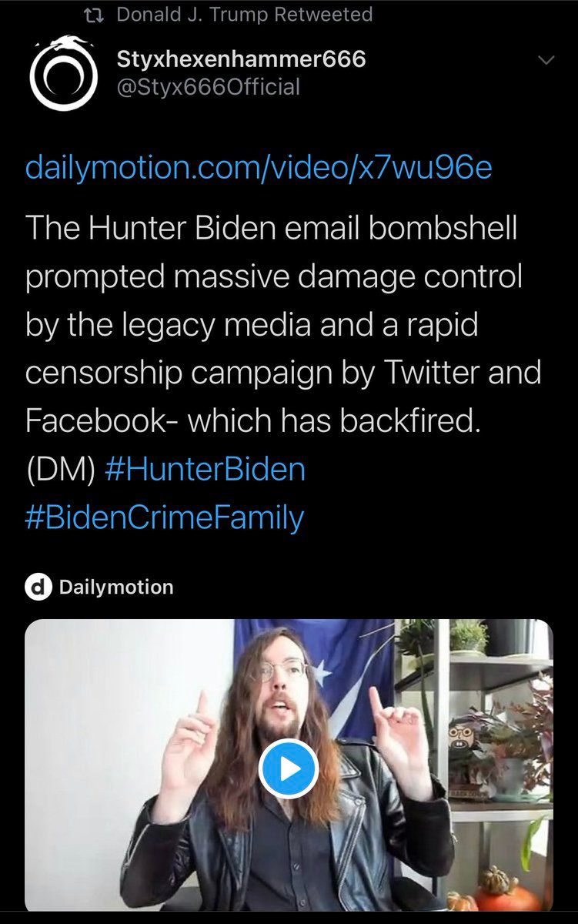This screenshot has width=578, height=924.
Task: Open the #HunterBiden hashtag
Action: pos(204,469)
